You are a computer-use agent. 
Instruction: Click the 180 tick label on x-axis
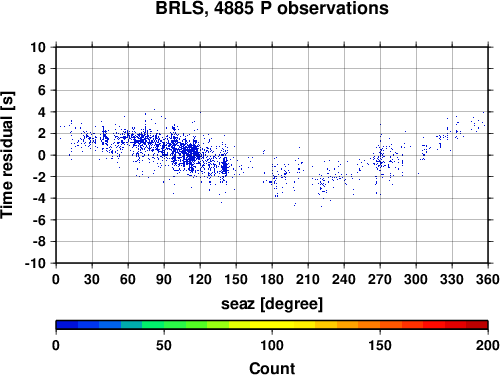tap(272, 279)
